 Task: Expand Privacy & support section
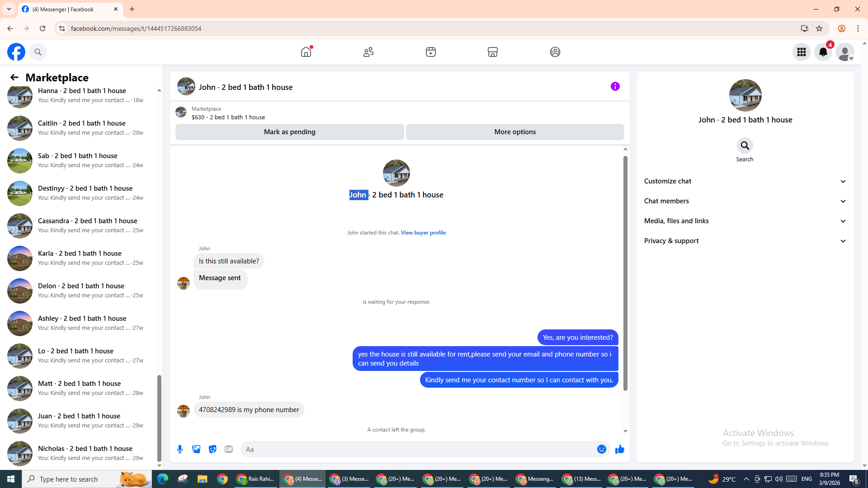click(745, 241)
